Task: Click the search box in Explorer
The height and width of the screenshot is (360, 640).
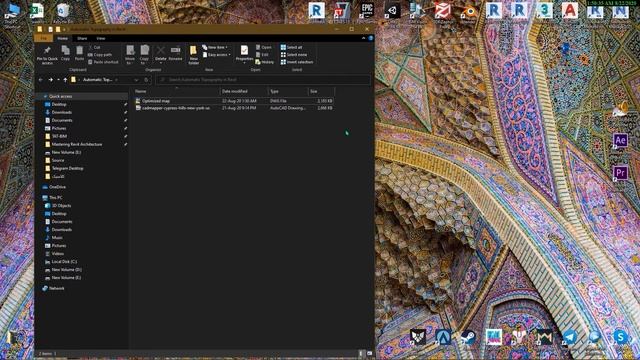Action: click(263, 80)
